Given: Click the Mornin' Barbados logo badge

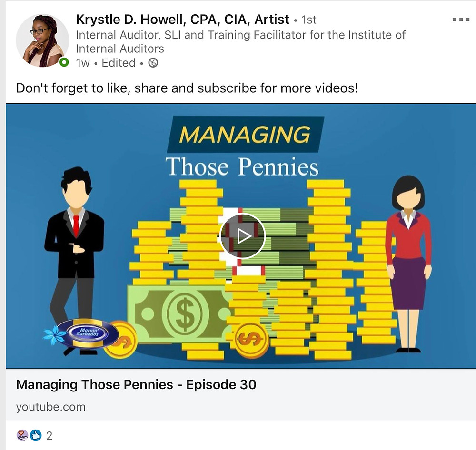Looking at the screenshot, I should (88, 333).
